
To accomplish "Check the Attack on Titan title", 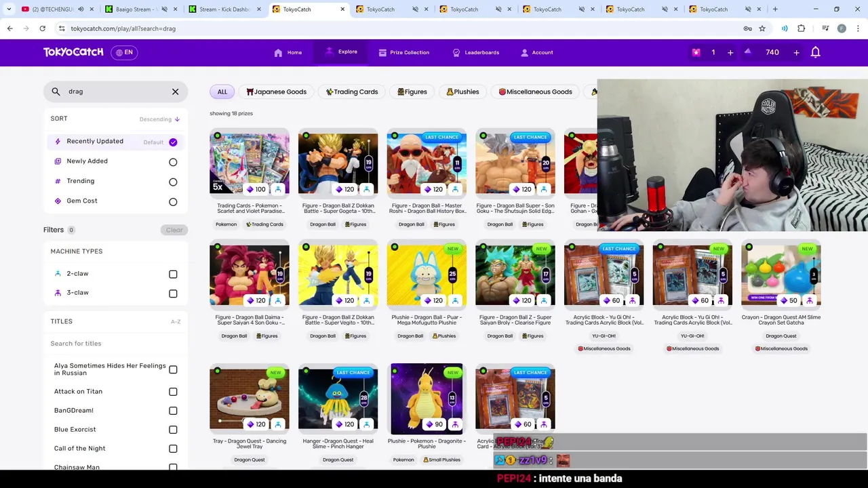I will [x=173, y=392].
